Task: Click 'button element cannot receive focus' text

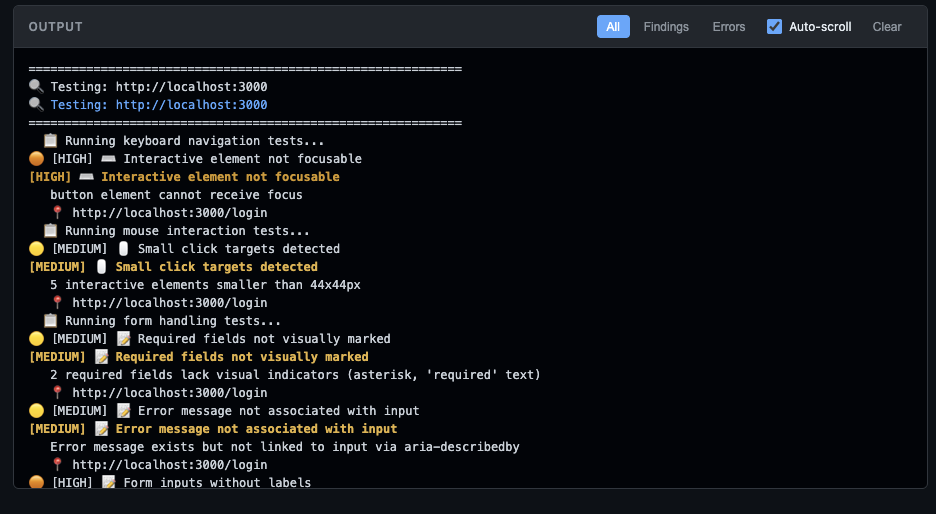Action: [176, 195]
